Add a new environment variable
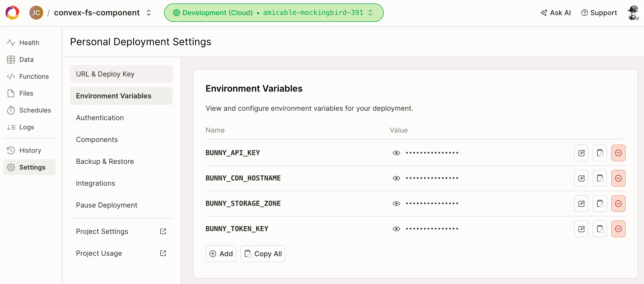644x284 pixels. (221, 253)
